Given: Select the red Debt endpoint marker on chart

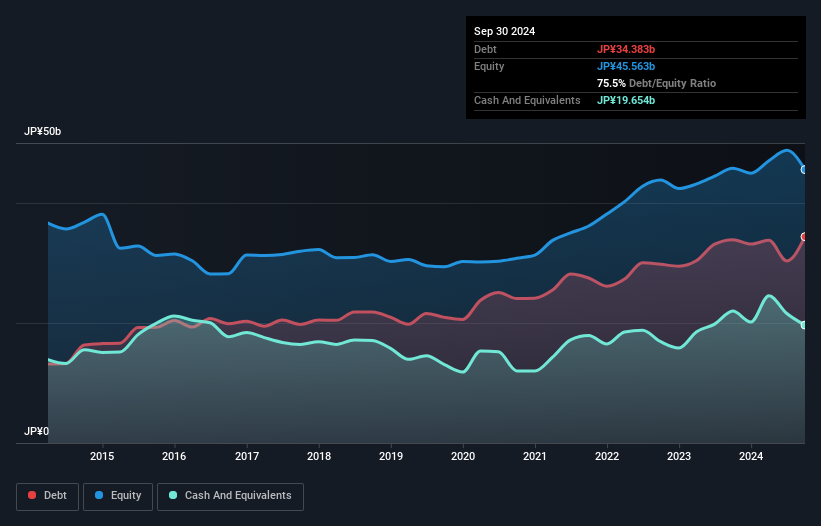Looking at the screenshot, I should pyautogui.click(x=804, y=237).
